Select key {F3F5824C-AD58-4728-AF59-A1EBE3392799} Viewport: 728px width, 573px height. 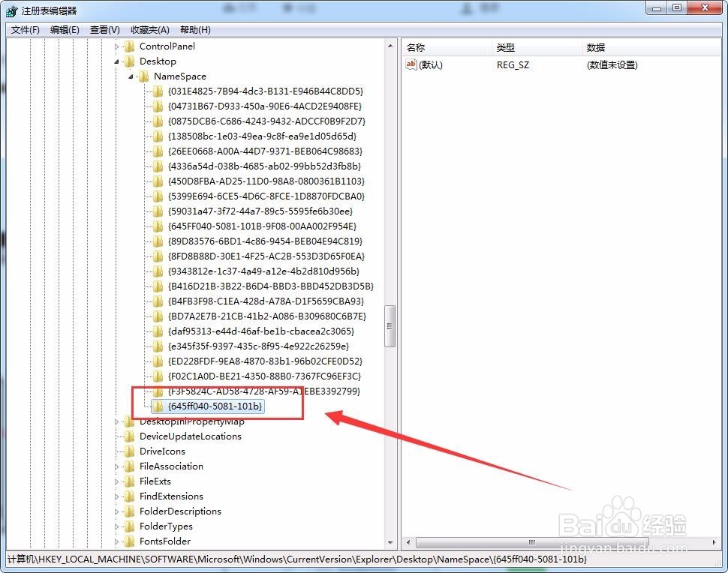[x=263, y=391]
